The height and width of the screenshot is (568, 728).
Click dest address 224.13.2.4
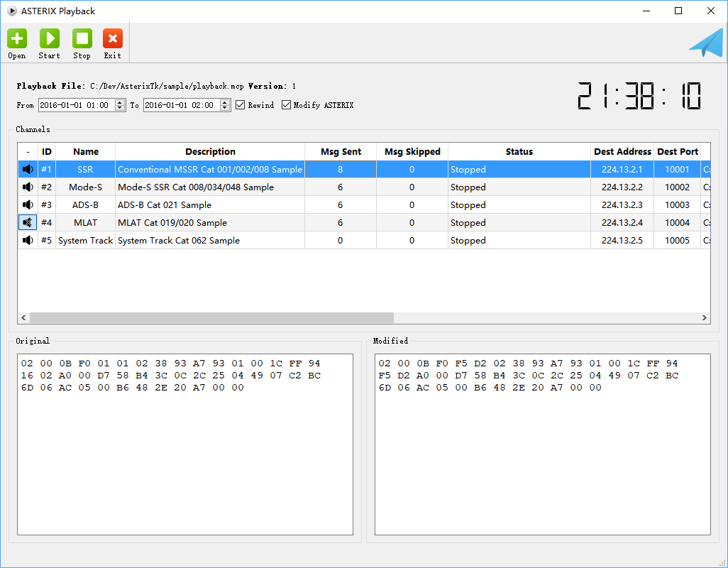[x=622, y=222]
